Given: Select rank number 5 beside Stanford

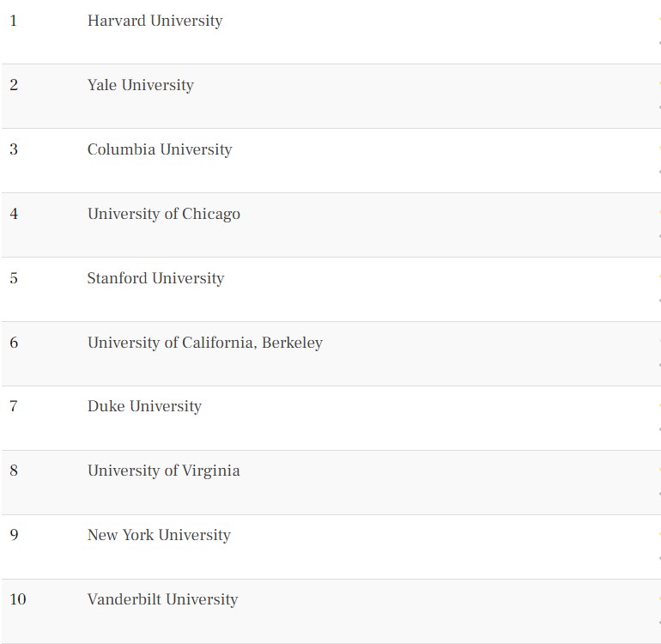Looking at the screenshot, I should (x=14, y=278).
